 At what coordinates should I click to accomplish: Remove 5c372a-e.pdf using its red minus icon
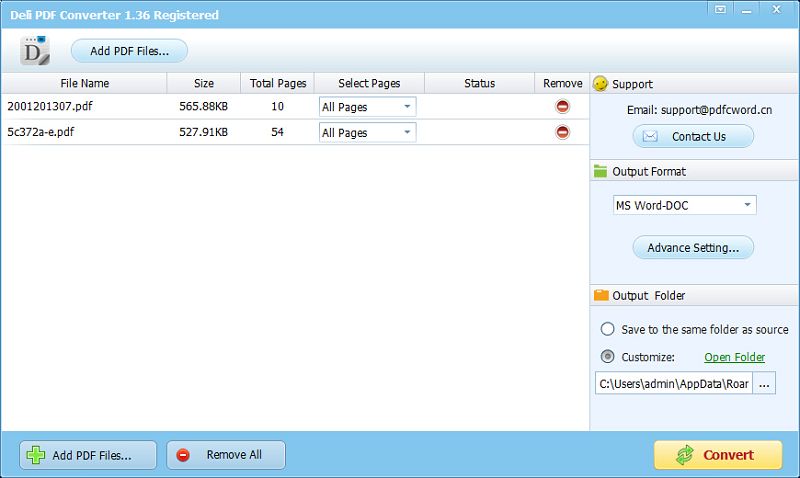tap(562, 132)
